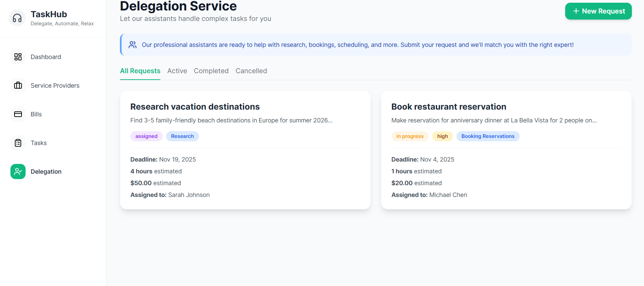Click the Booking Reservations category tag
Image resolution: width=644 pixels, height=286 pixels.
pyautogui.click(x=488, y=136)
